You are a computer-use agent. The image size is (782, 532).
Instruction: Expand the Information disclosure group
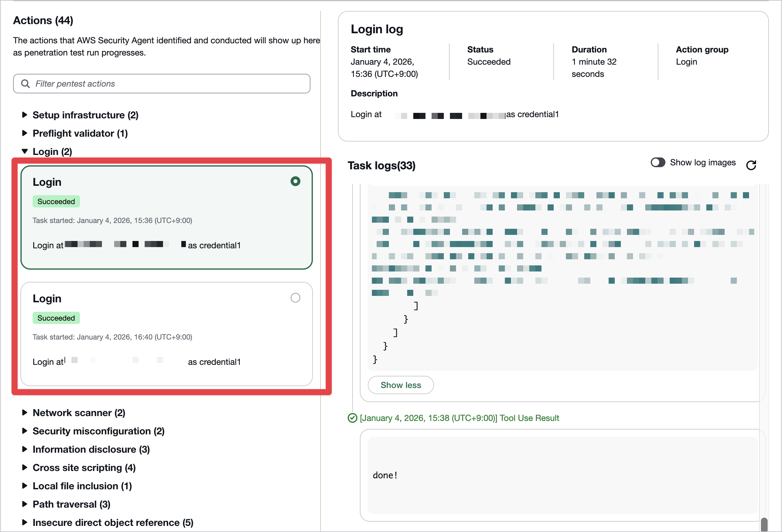[x=24, y=449]
